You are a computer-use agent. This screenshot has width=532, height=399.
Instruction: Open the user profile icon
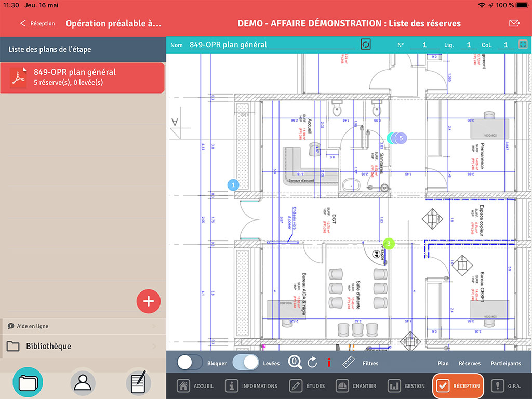pos(83,383)
